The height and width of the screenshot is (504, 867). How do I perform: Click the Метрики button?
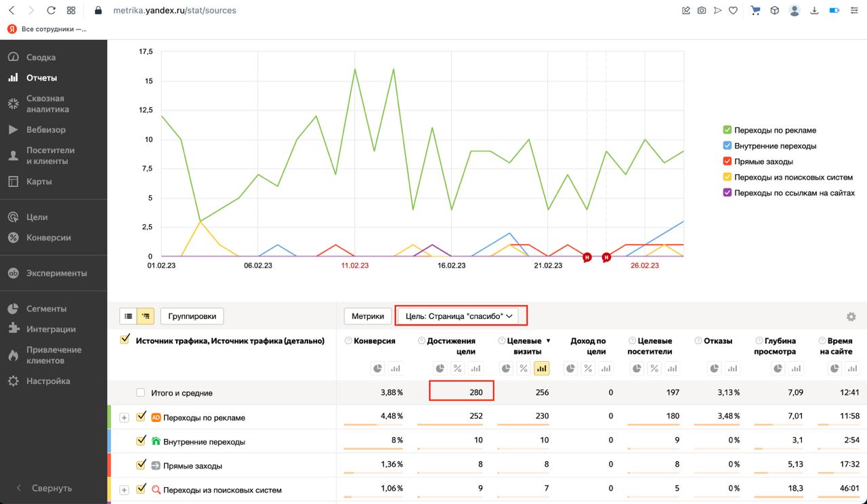[x=368, y=316]
